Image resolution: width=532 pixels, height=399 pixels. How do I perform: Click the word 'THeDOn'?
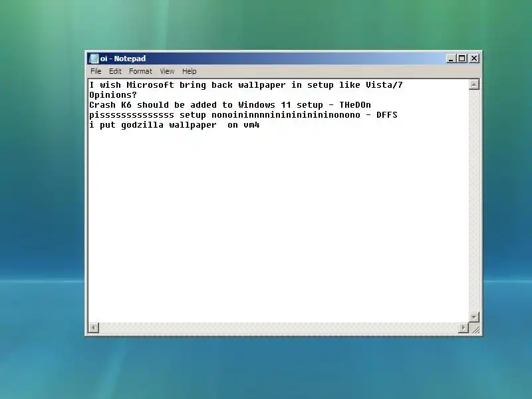pyautogui.click(x=355, y=105)
